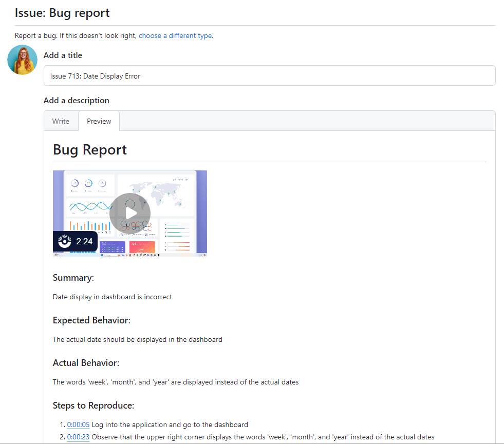
Task: Click text about 'week', 'month', 'year' displayed
Action: pyautogui.click(x=176, y=382)
